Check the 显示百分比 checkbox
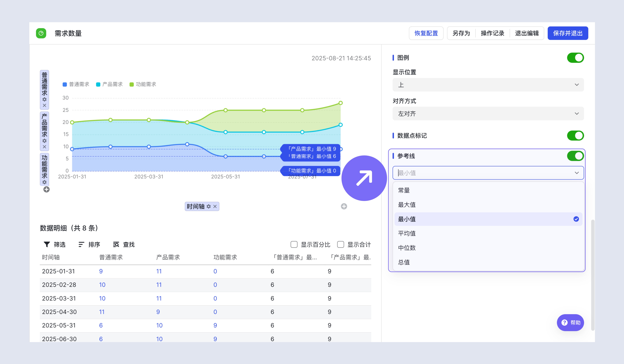This screenshot has width=624, height=364. click(294, 244)
